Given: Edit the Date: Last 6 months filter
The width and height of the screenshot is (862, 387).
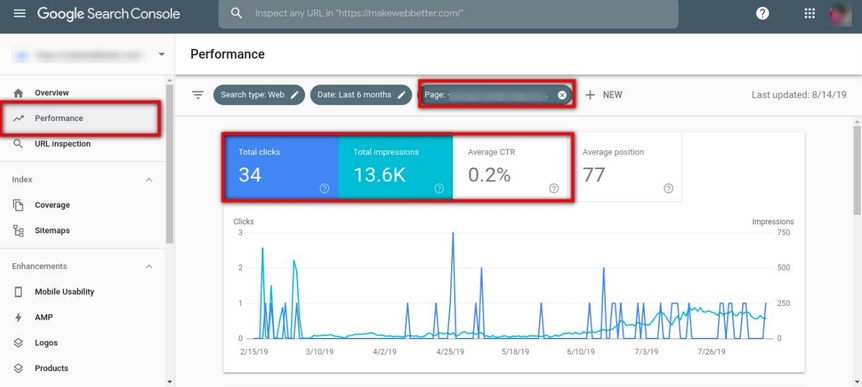Looking at the screenshot, I should pyautogui.click(x=361, y=95).
